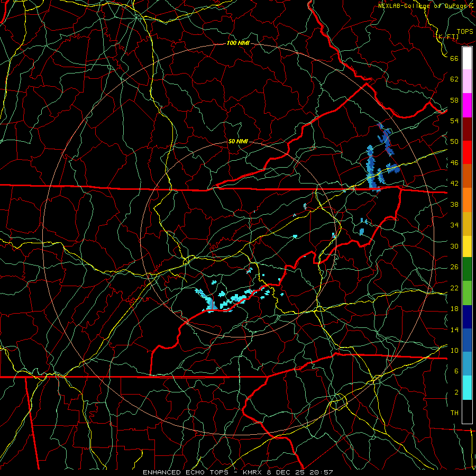
Task: Click the magenta legend swatch
Action: pos(467,105)
